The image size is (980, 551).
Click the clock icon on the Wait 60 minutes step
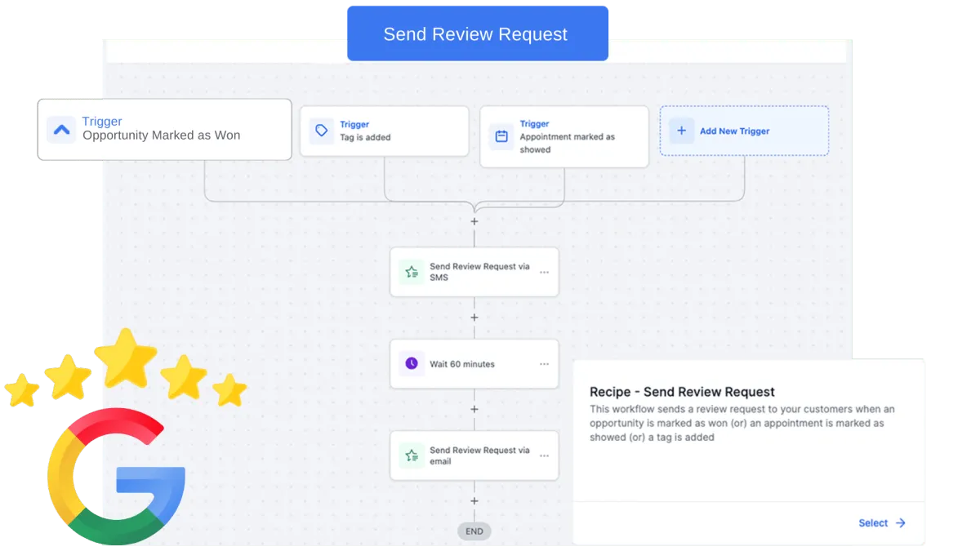point(411,363)
